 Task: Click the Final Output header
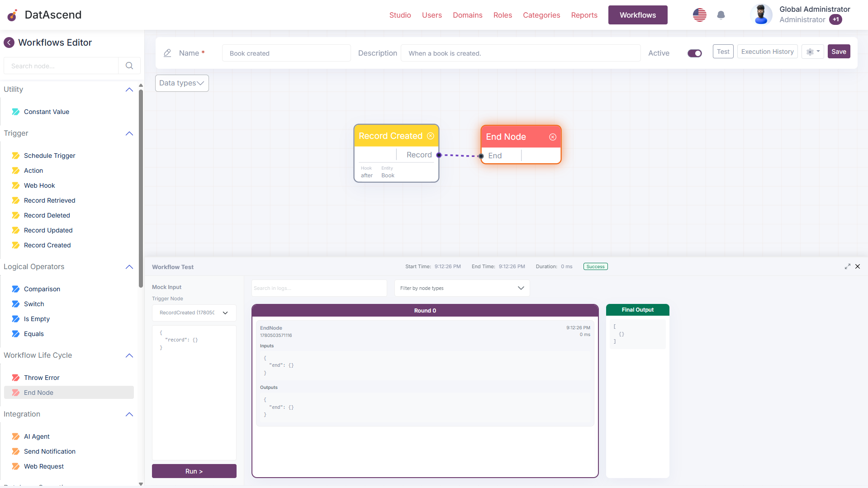[638, 310]
